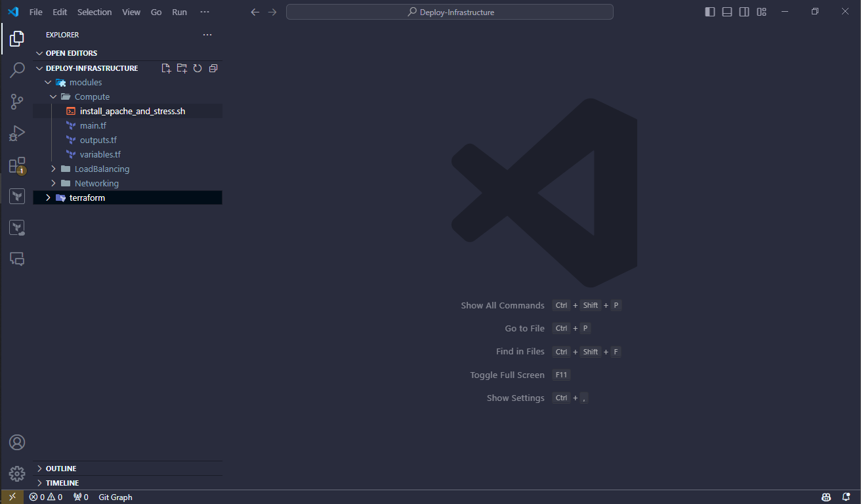Image resolution: width=861 pixels, height=504 pixels.
Task: Open notifications bell in status bar
Action: point(845,497)
